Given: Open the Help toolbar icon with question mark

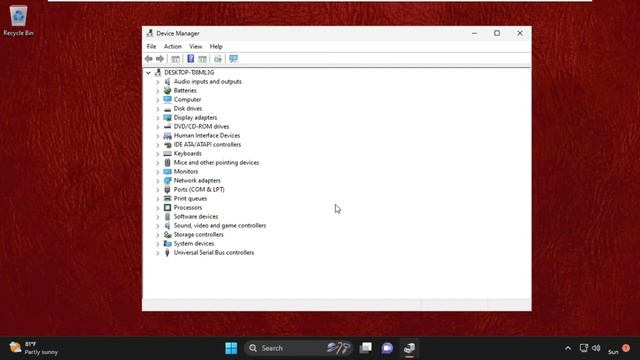Looking at the screenshot, I should (x=191, y=59).
